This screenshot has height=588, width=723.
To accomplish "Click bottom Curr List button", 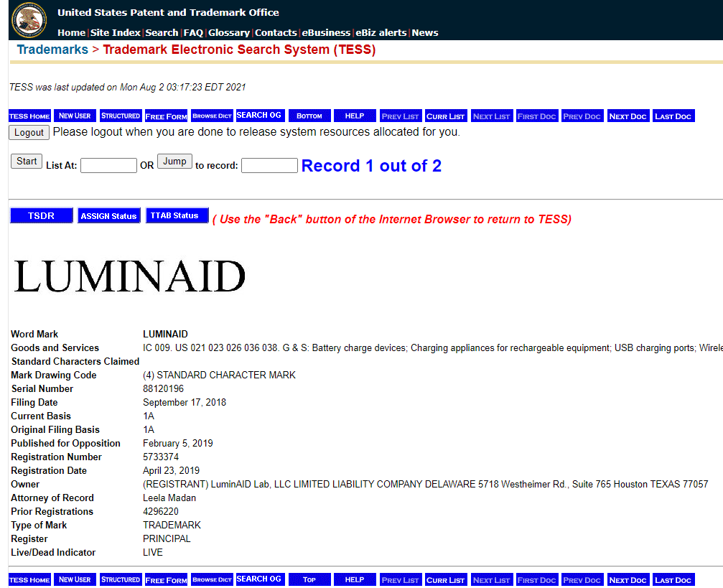I will coord(445,579).
